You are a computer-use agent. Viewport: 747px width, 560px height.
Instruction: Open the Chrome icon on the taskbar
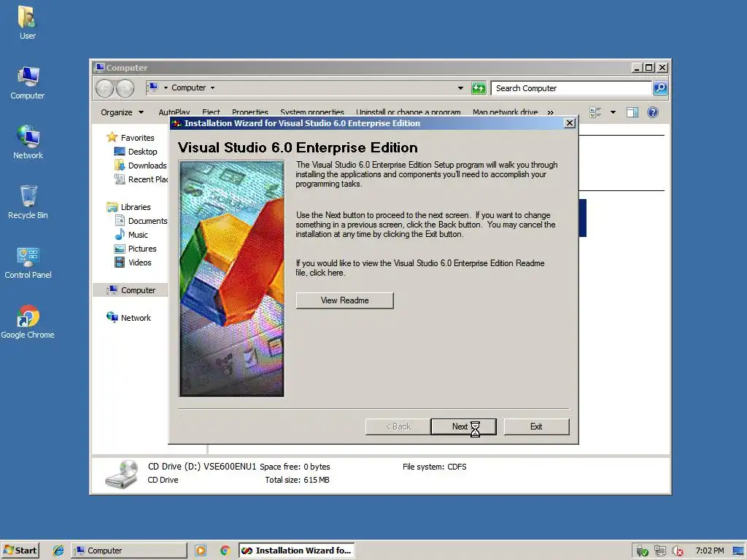coord(225,551)
